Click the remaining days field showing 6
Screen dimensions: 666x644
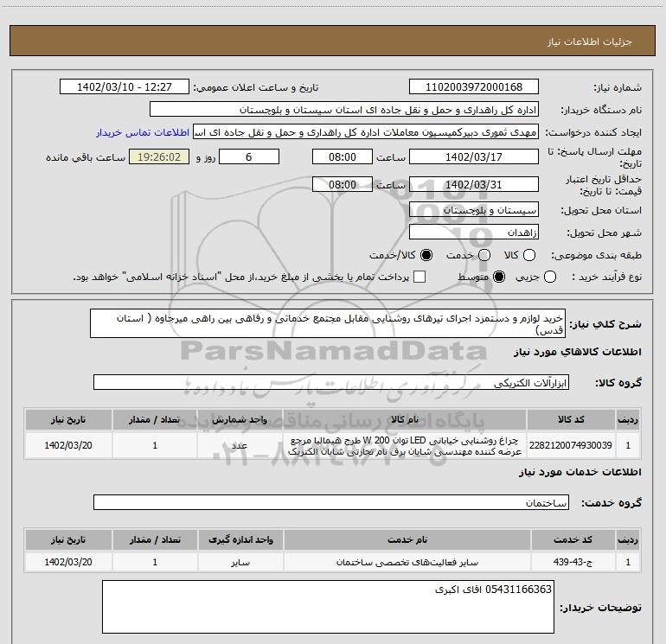(249, 157)
